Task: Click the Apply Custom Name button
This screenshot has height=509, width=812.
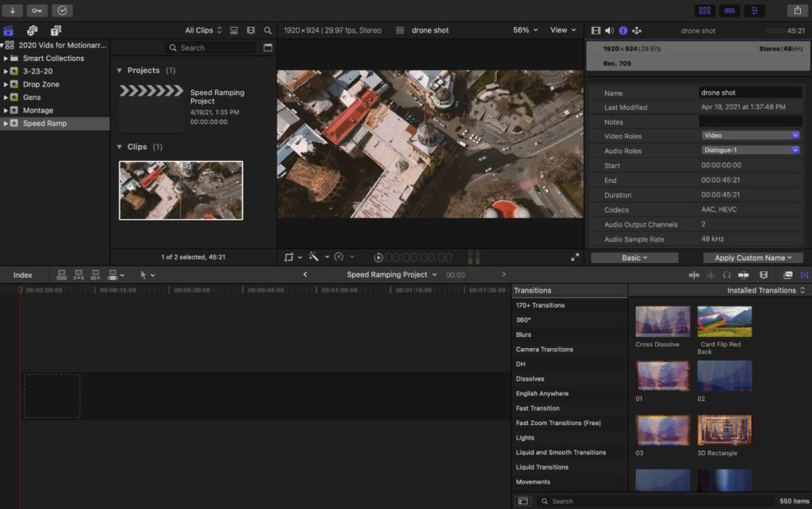Action: 753,258
